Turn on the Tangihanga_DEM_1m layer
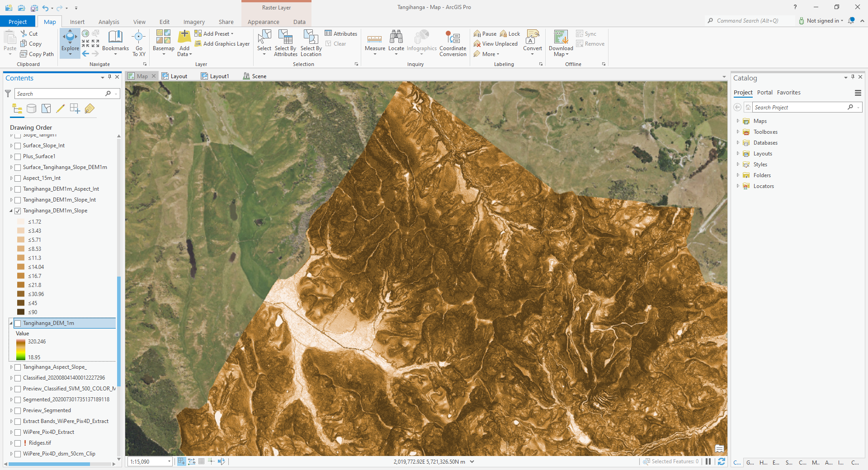 pyautogui.click(x=17, y=323)
